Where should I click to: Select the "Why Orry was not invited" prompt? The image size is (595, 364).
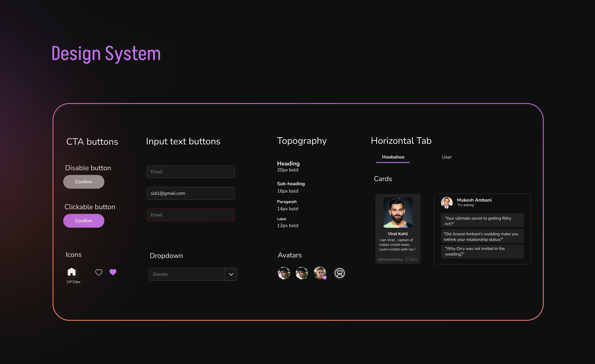(482, 251)
